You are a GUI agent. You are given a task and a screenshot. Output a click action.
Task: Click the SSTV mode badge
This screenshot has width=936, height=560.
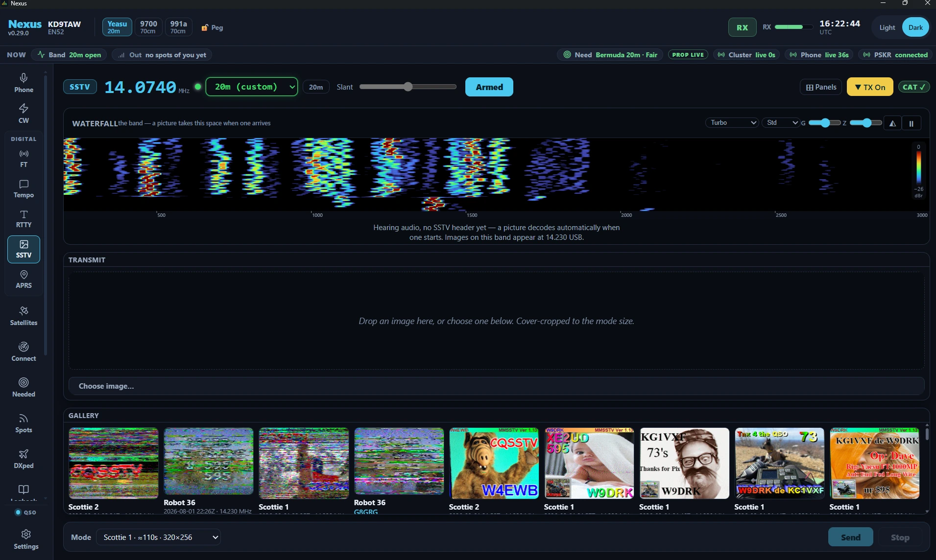[80, 87]
